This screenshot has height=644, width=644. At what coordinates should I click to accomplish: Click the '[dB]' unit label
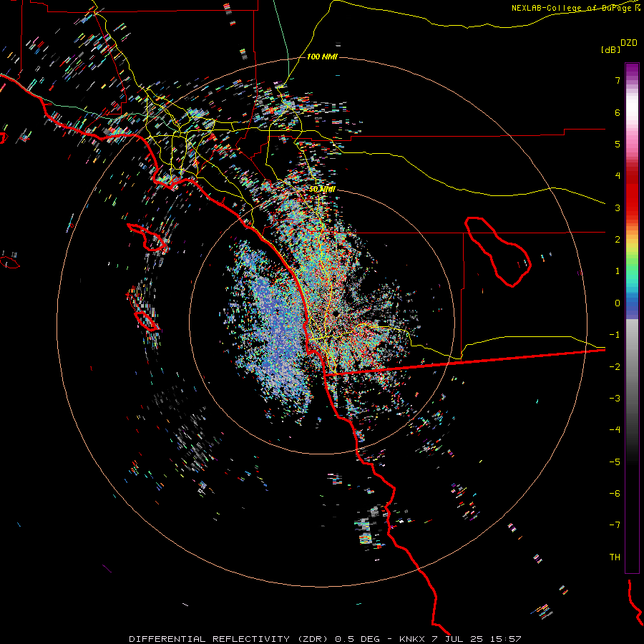point(610,49)
